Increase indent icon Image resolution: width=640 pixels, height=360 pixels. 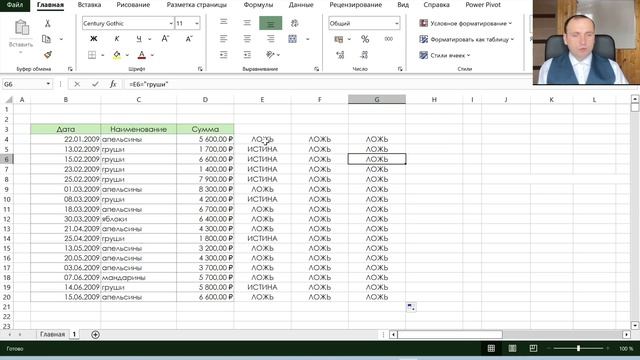pos(247,55)
